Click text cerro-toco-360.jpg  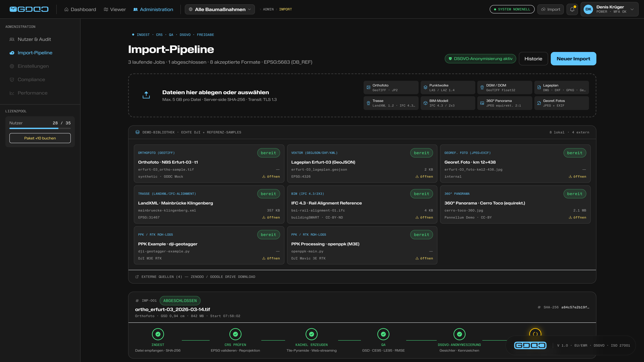[464, 211]
